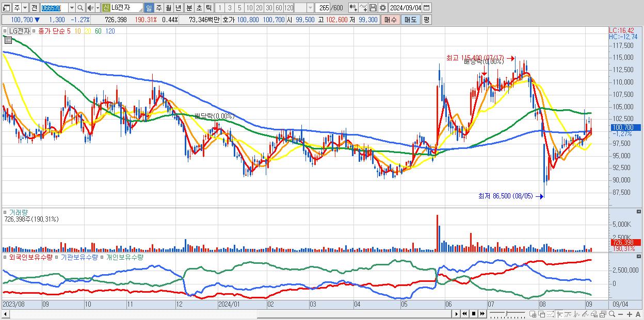Screen dimensions: 644x320
Task: Fast forward the chart replay
Action: [482, 314]
